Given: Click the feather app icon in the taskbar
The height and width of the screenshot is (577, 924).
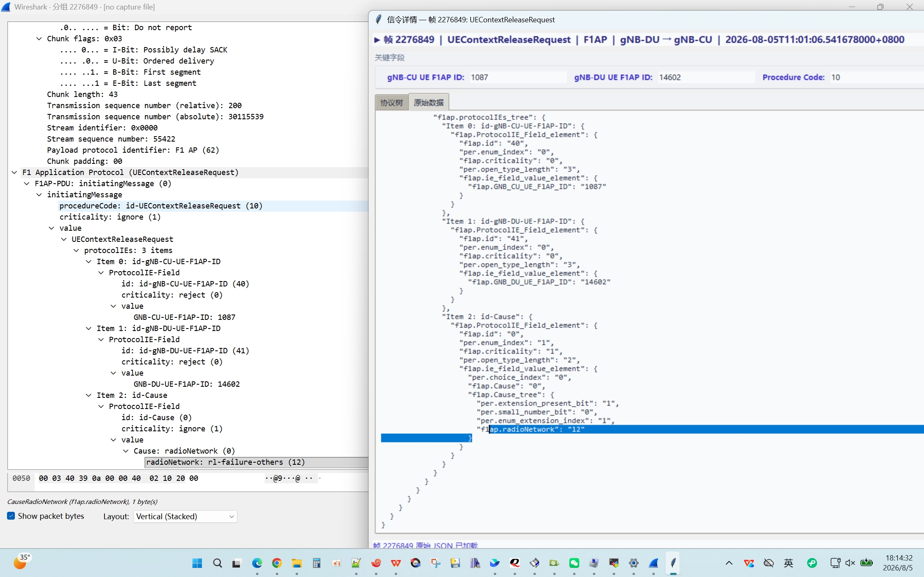Looking at the screenshot, I should (x=673, y=563).
